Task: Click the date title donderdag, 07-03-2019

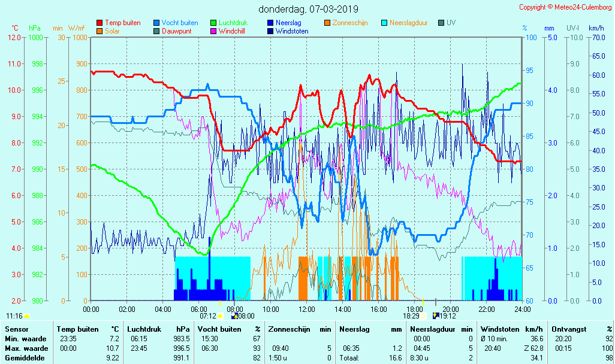Action: coord(308,9)
